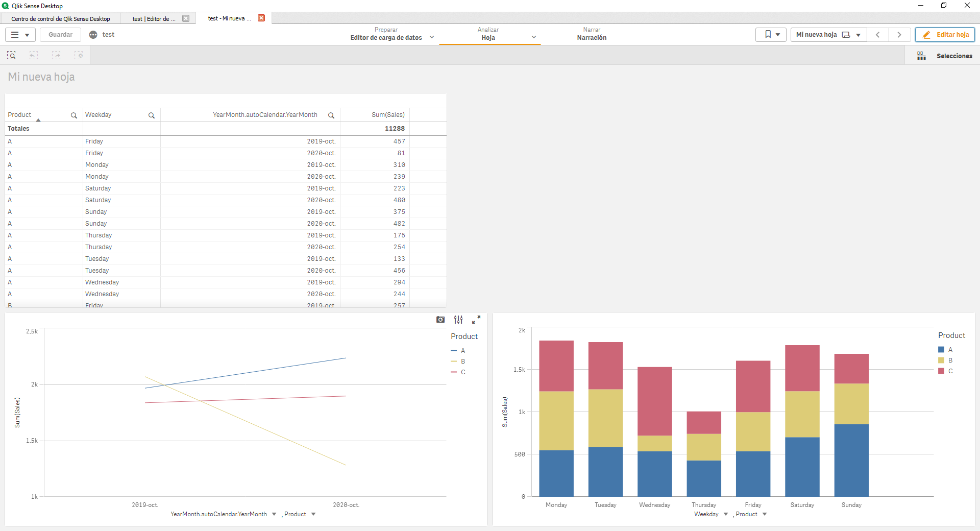
Task: Expand the line chart to fullscreen
Action: coord(476,320)
